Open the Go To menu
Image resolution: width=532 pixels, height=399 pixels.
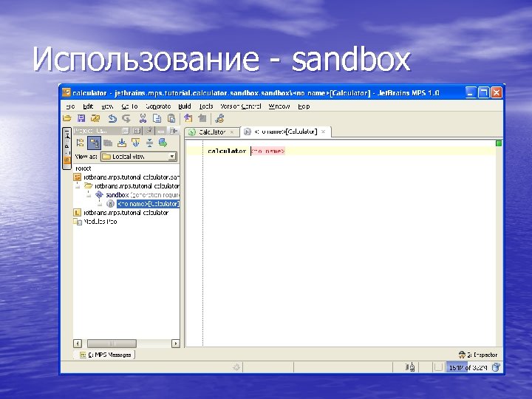(x=129, y=106)
